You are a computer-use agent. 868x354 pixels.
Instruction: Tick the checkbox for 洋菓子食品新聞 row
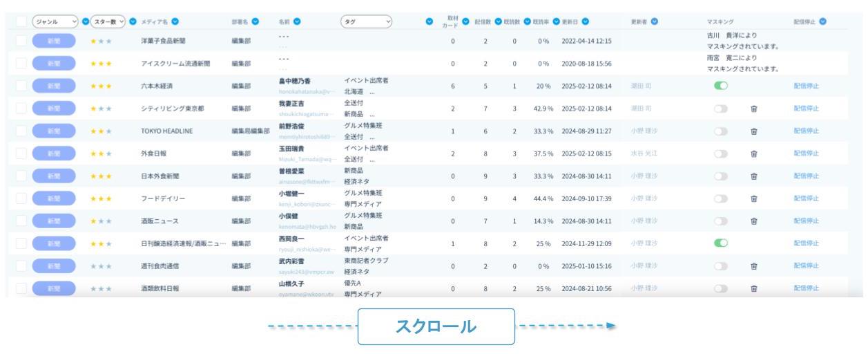coord(20,41)
